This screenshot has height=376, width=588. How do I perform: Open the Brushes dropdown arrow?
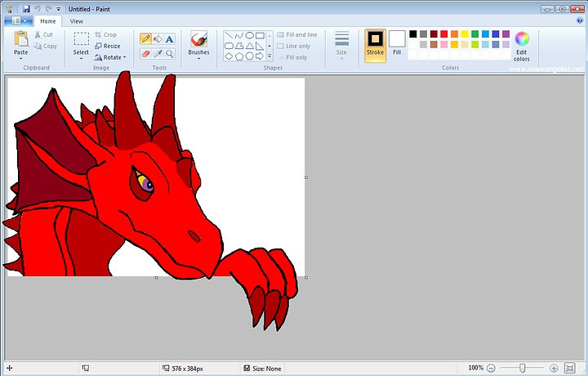[198, 59]
